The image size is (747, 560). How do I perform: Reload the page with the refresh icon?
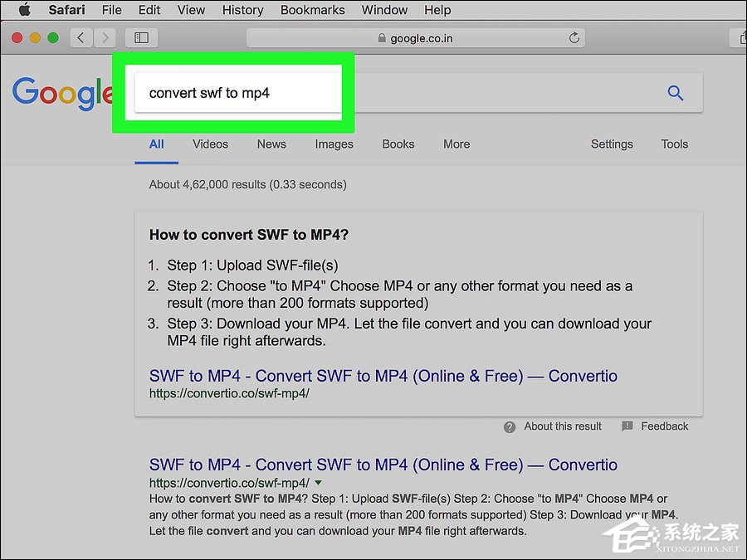[574, 37]
